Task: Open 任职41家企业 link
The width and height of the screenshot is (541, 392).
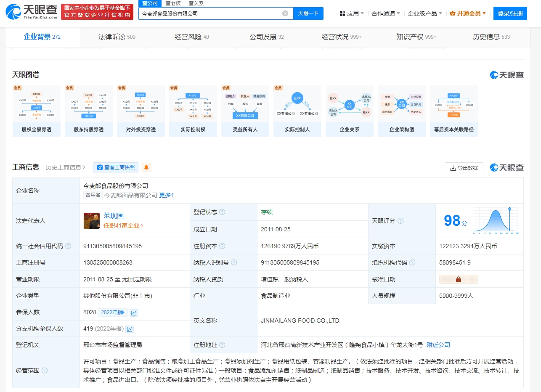Action: point(123,225)
